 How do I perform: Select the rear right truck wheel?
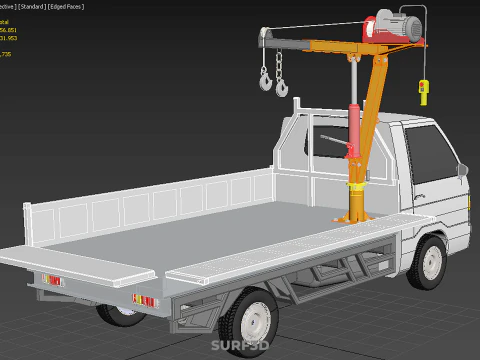coord(248,321)
